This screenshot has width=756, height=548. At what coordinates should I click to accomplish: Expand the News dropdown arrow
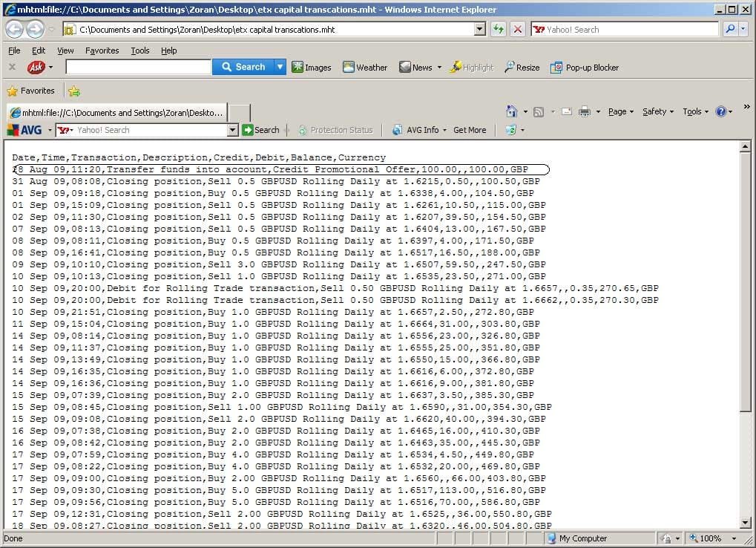click(439, 68)
